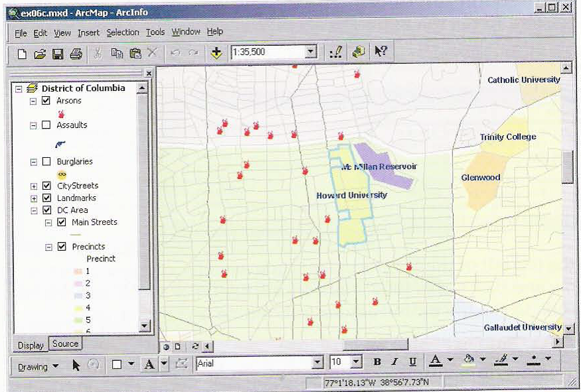Disable the Precincts layer checkbox
The width and height of the screenshot is (581, 392).
62,246
